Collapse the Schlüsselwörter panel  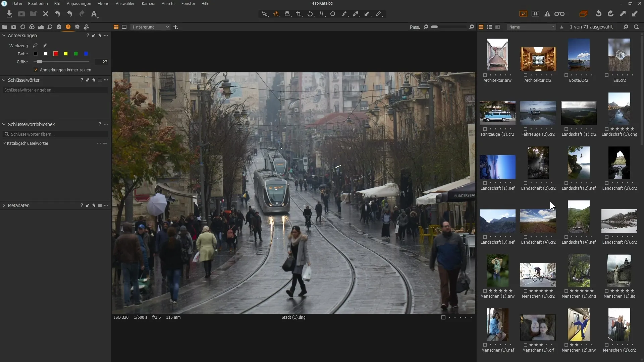click(4, 80)
